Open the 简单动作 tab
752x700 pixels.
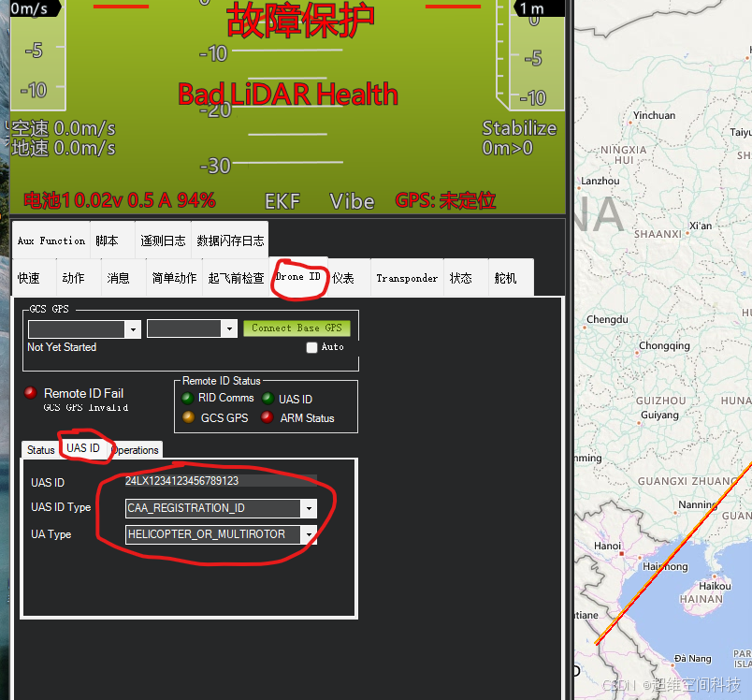click(x=174, y=278)
